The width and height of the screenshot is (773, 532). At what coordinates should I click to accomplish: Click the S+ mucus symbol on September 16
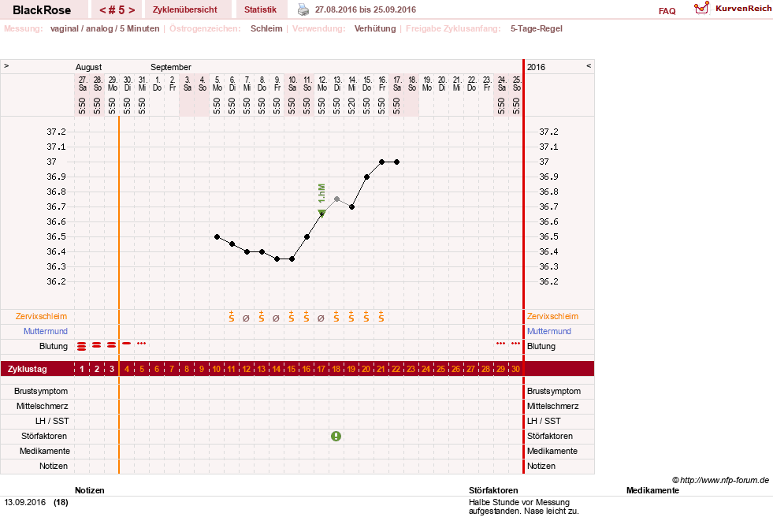click(x=381, y=317)
